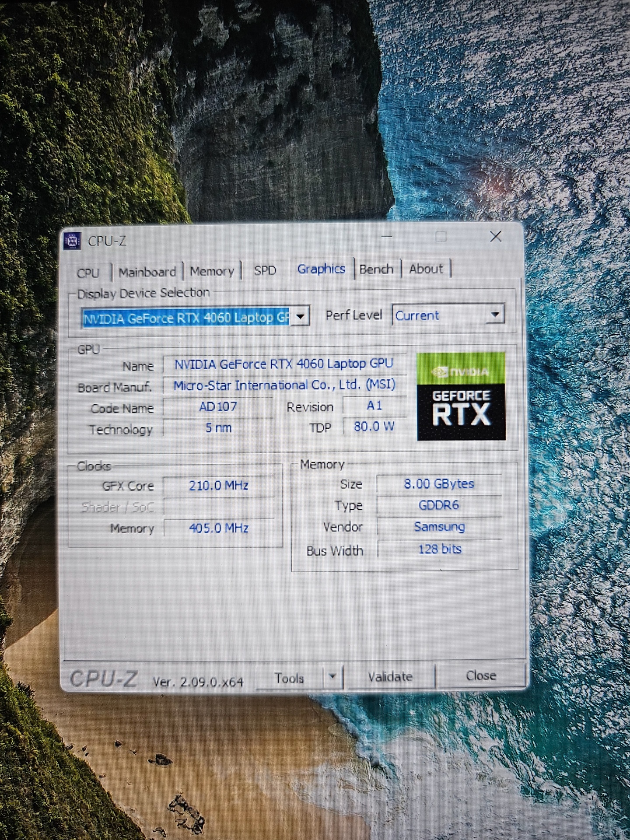Minimize the CPU-Z window
Screen dimensions: 630x840
386,237
